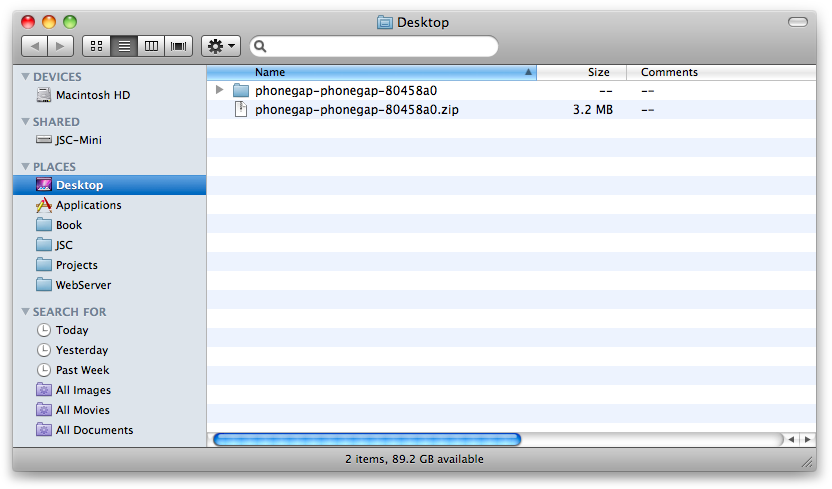This screenshot has width=832, height=489.
Task: Show the Today smart search
Action: (x=72, y=330)
